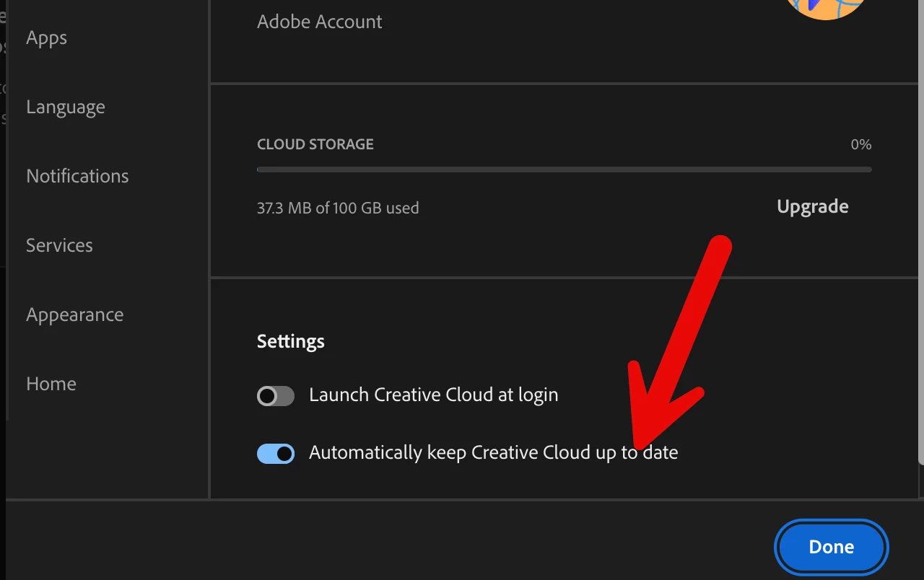Screen dimensions: 924x580
Task: Upgrade the cloud storage plan
Action: [813, 207]
